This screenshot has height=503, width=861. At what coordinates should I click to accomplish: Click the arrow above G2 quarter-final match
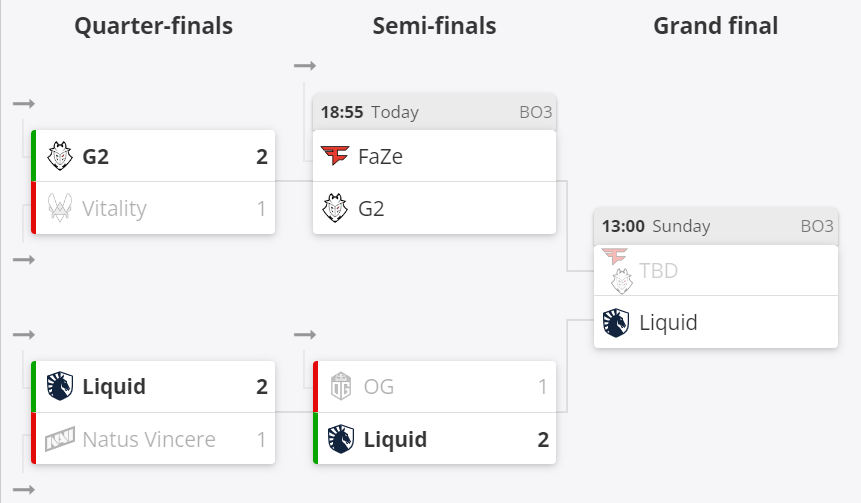[24, 104]
